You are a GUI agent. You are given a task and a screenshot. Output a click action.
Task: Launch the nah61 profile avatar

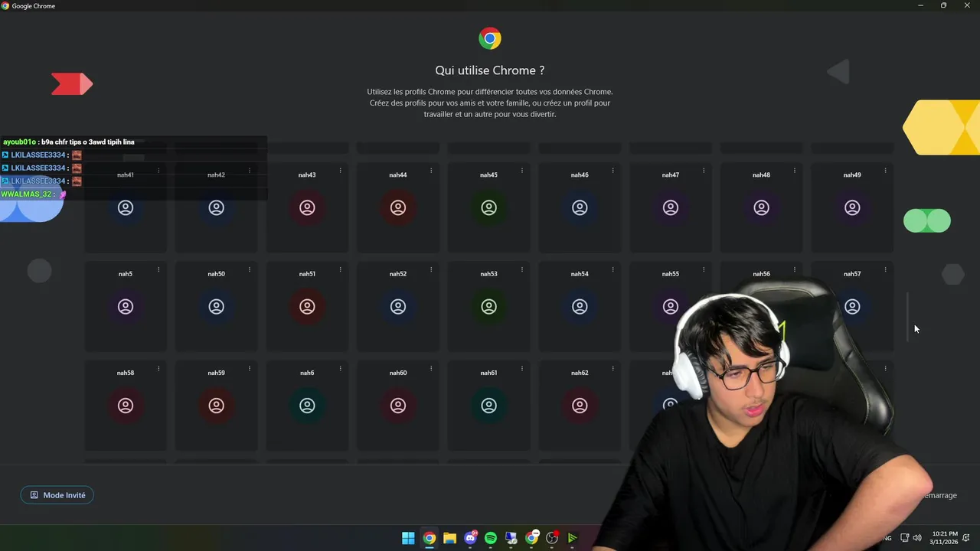tap(488, 406)
